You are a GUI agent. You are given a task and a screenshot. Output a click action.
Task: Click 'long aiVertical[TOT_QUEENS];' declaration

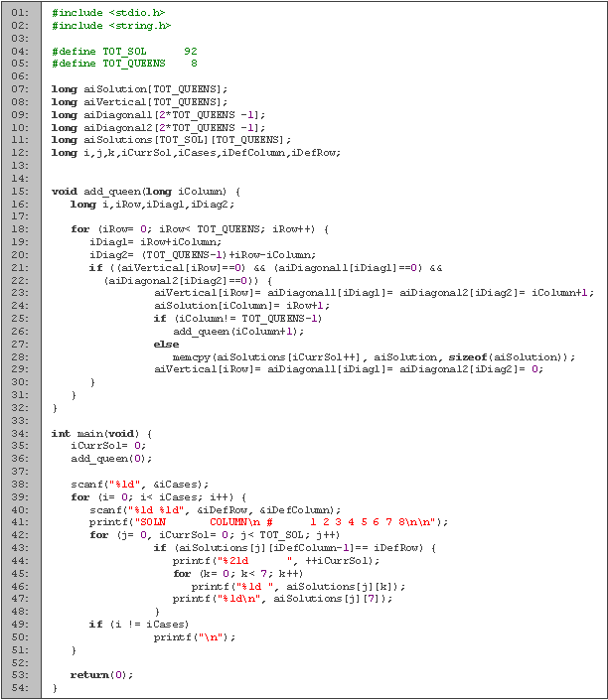coord(139,102)
